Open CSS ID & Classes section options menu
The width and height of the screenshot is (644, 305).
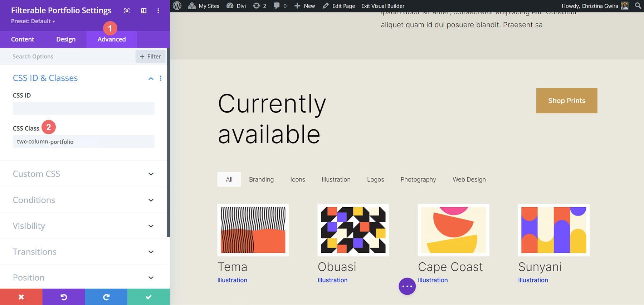point(161,78)
